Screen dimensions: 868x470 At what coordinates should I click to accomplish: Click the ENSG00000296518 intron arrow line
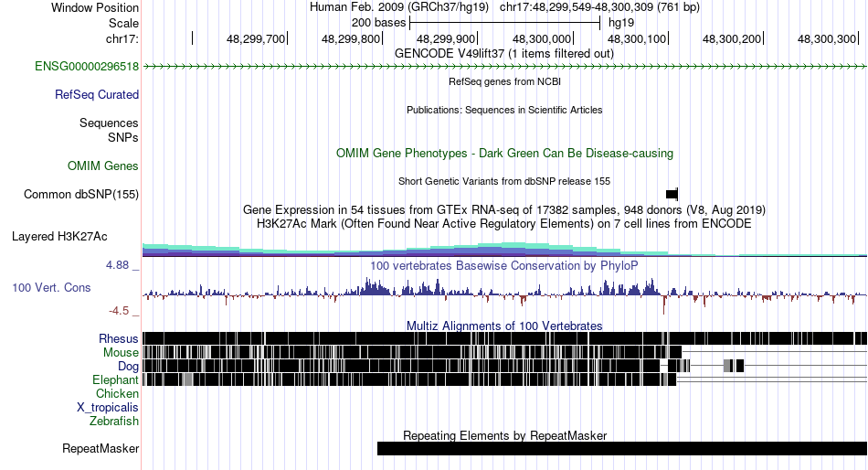click(x=505, y=67)
